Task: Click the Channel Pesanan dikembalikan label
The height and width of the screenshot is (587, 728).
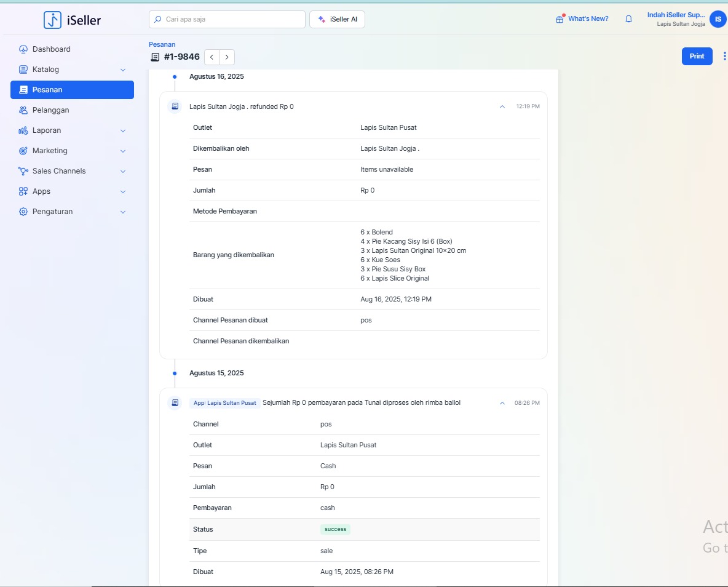Action: [x=241, y=341]
